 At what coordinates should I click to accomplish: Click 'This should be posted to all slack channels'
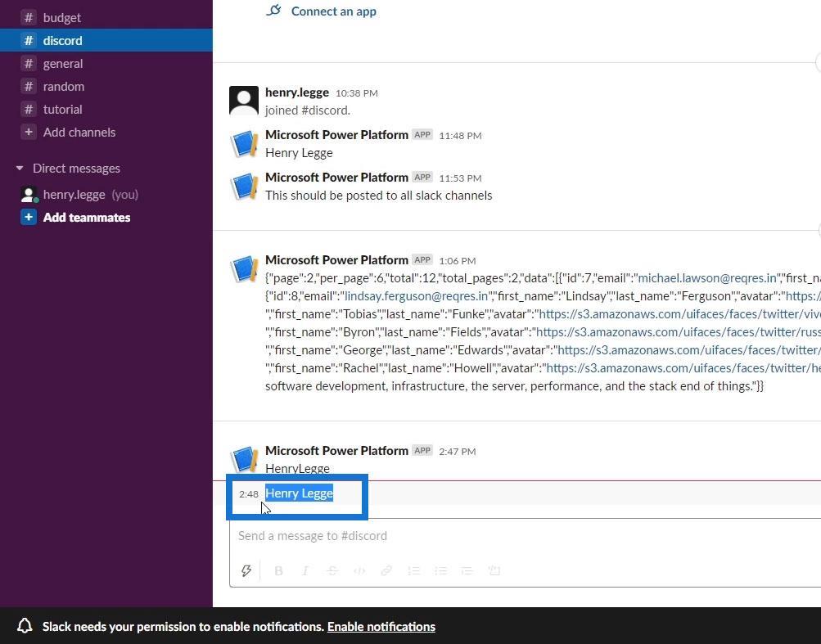[x=378, y=196]
